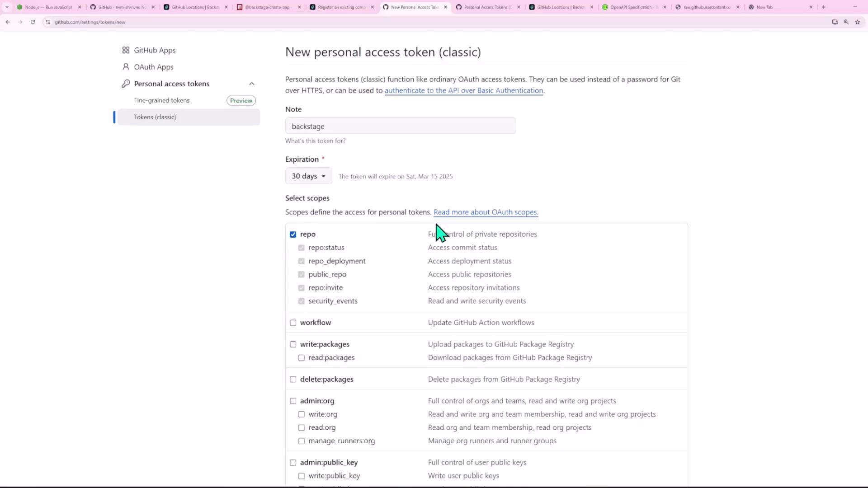Close the GitHub nvm-sh/nvm tab

153,7
